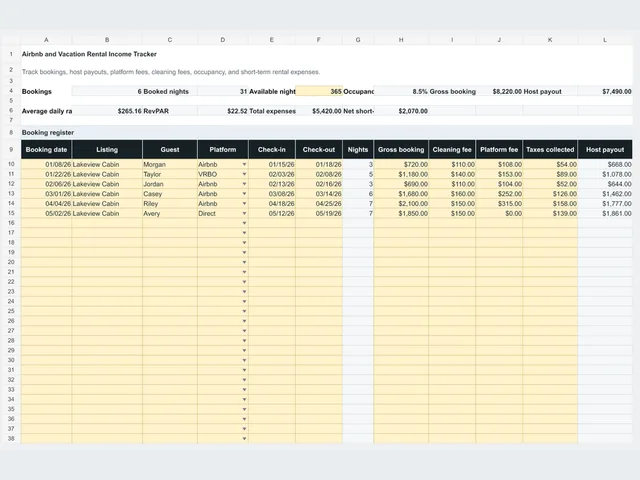Click the Listing column header cell
Image resolution: width=640 pixels, height=480 pixels.
(x=107, y=149)
